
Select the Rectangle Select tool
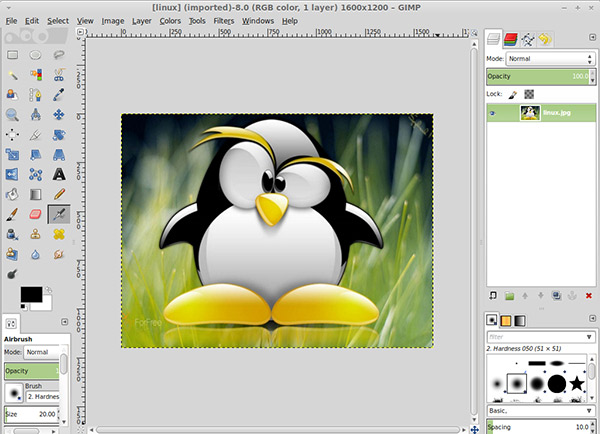coord(13,55)
